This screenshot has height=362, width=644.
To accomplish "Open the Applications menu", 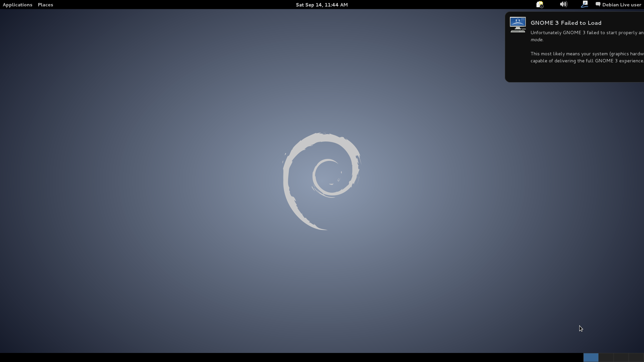I will coord(17,5).
